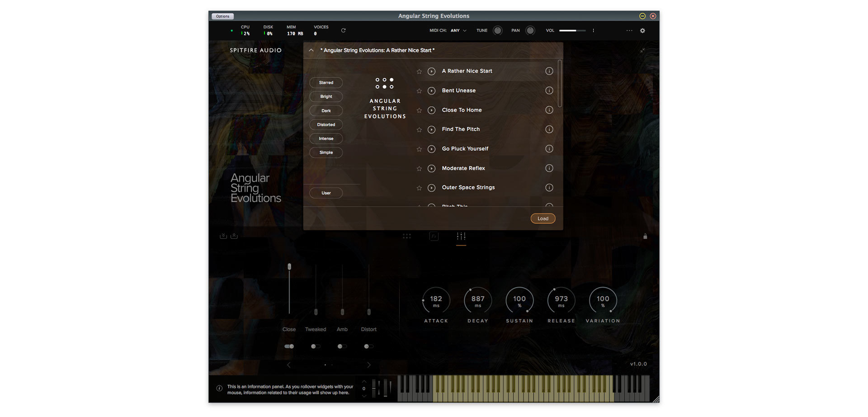Star the Go Pluck Yourself preset
The width and height of the screenshot is (868, 417).
pyautogui.click(x=419, y=149)
